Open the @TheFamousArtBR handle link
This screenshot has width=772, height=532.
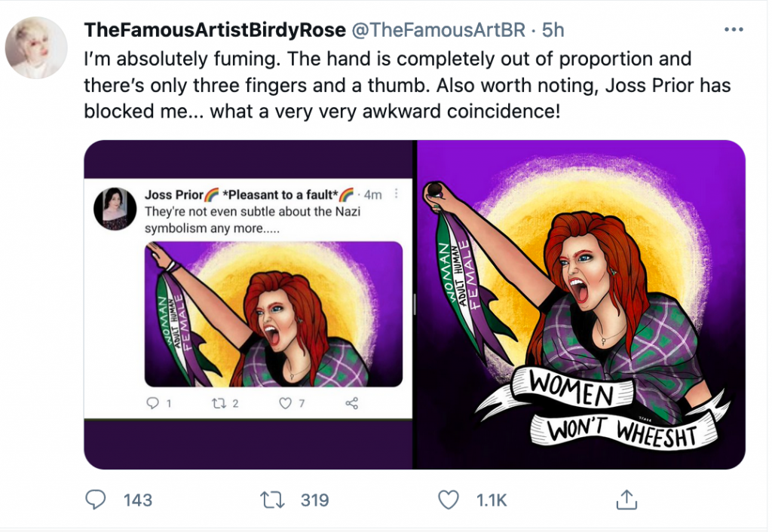[437, 30]
